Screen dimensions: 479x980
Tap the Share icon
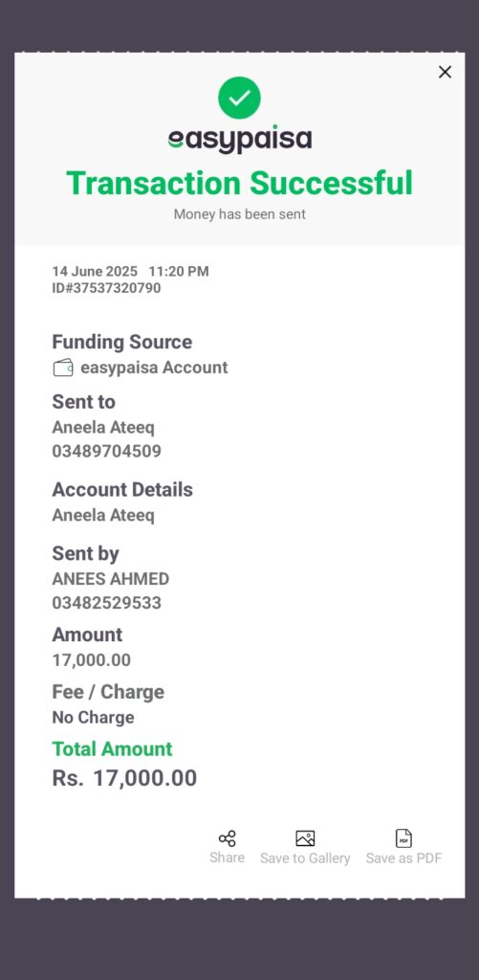click(227, 838)
